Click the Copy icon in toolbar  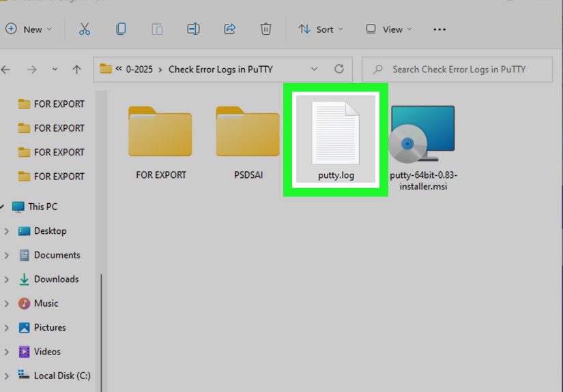(x=121, y=29)
